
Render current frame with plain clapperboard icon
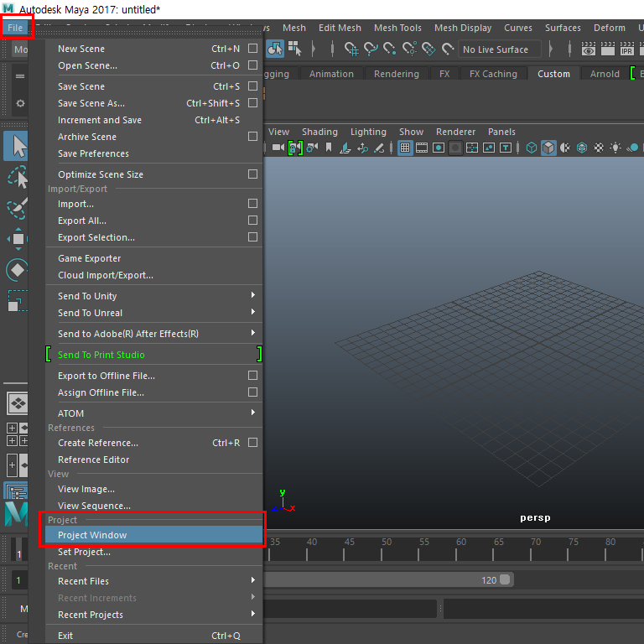point(608,49)
